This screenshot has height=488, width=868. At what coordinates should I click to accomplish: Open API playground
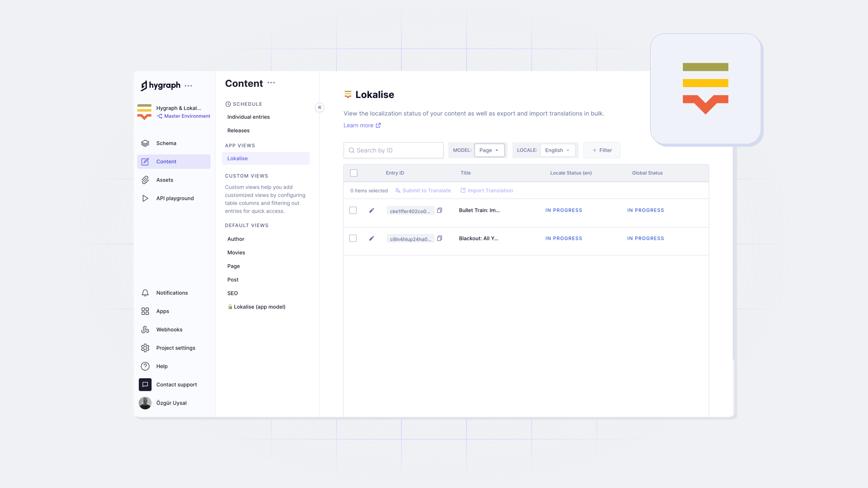pos(175,198)
